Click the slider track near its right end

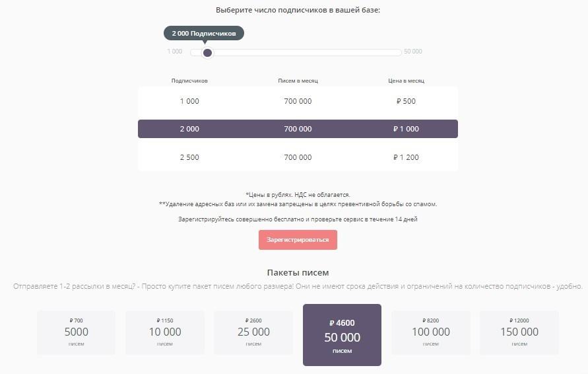click(393, 52)
